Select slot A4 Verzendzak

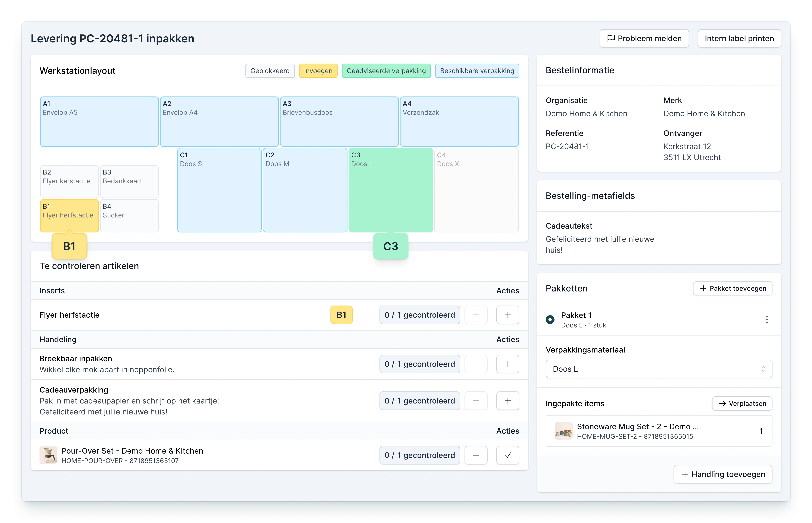[x=459, y=122]
